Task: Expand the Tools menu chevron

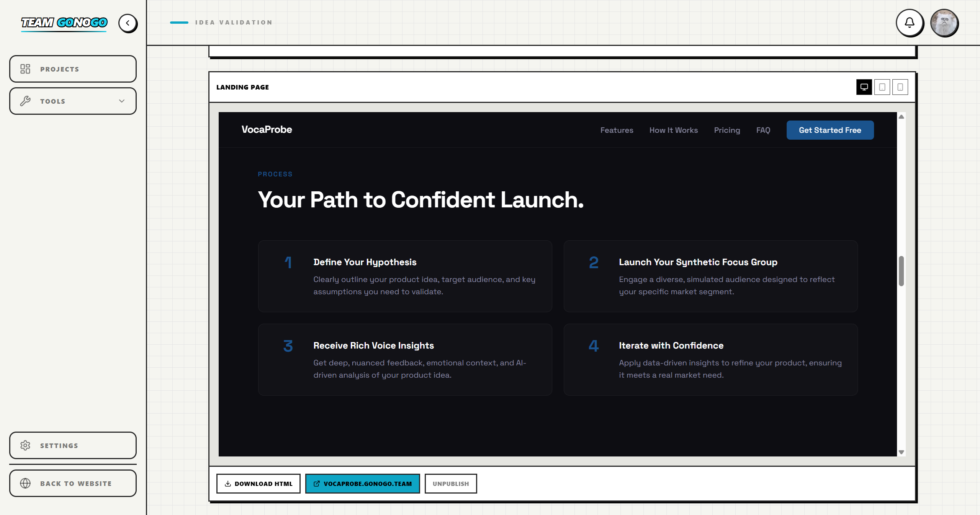Action: 122,101
